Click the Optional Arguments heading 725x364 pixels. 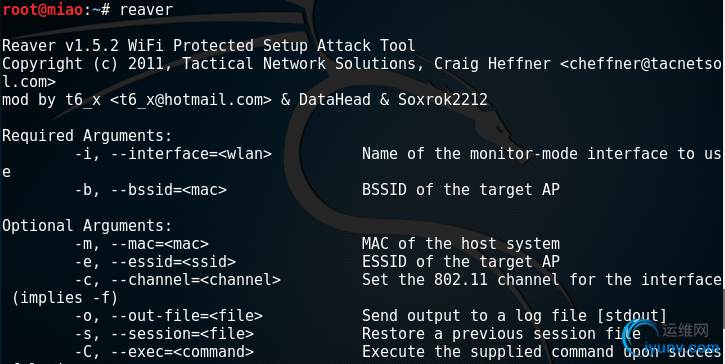[87, 226]
